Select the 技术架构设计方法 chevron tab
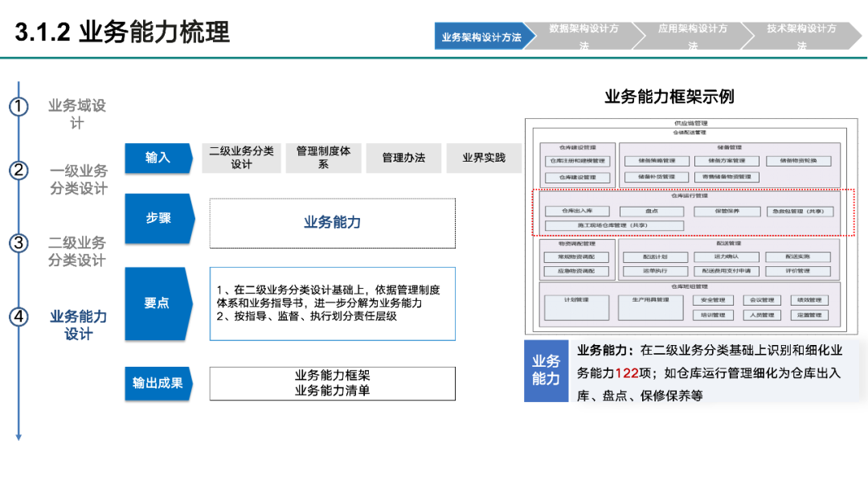Screen dimensions: 868x489 point(801,36)
